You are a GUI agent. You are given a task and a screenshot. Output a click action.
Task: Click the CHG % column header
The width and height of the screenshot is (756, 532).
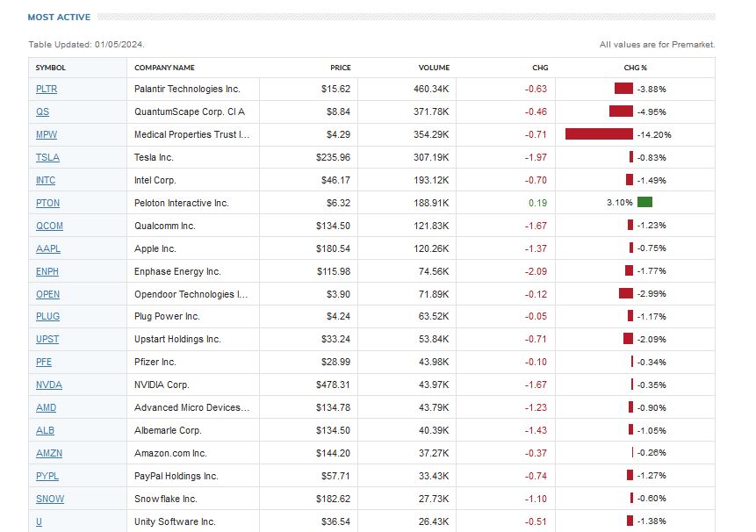coord(635,68)
